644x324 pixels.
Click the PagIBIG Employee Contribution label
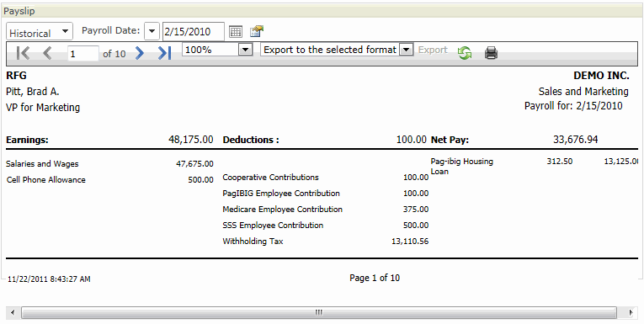pyautogui.click(x=281, y=194)
